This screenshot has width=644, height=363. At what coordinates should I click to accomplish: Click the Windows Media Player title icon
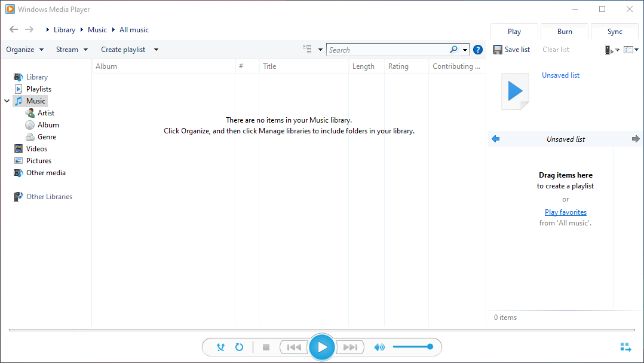pos(10,9)
